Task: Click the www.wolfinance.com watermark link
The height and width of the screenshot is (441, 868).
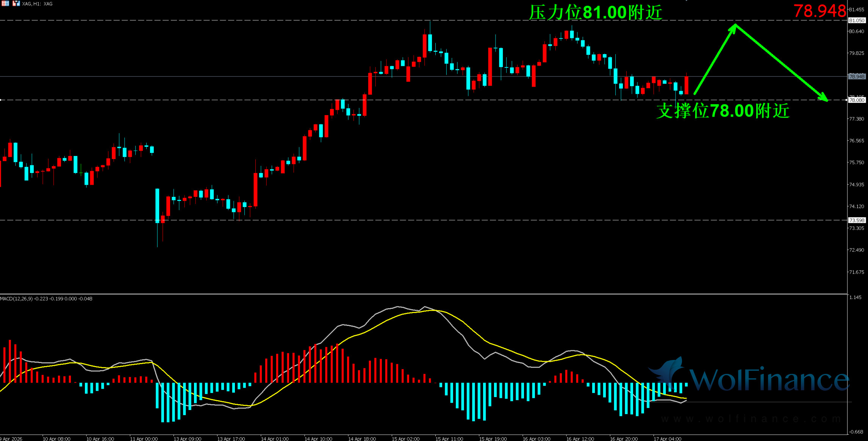Action: 750,419
